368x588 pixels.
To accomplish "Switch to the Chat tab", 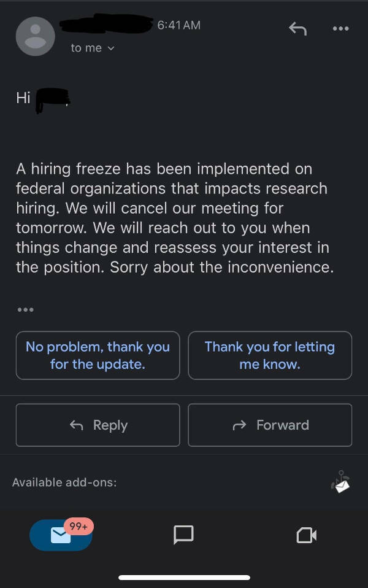I will [183, 535].
